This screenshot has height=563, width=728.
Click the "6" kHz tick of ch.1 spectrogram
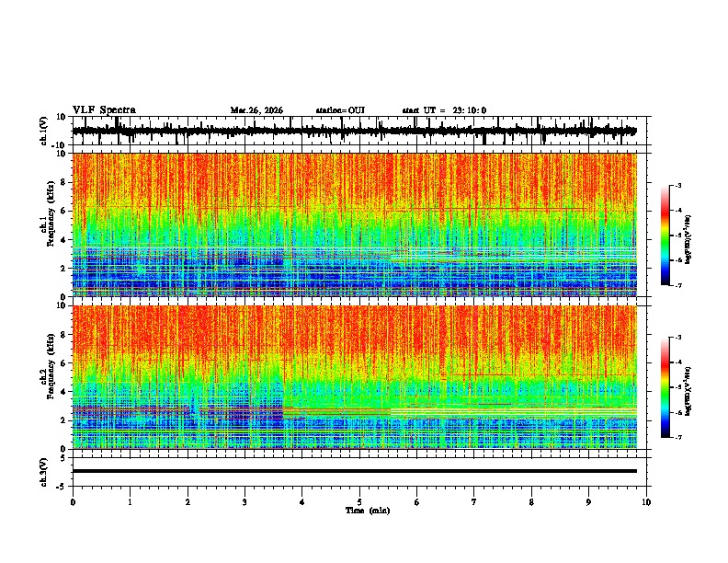click(x=64, y=211)
